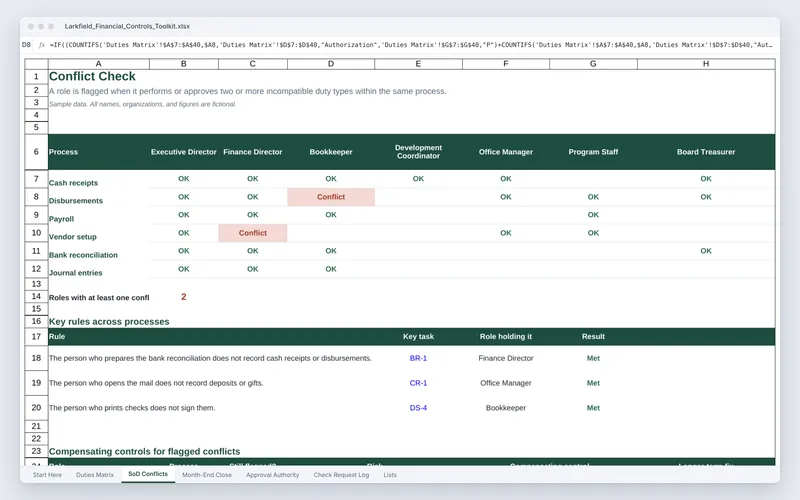Click the window close button
800x500 pixels.
point(31,26)
